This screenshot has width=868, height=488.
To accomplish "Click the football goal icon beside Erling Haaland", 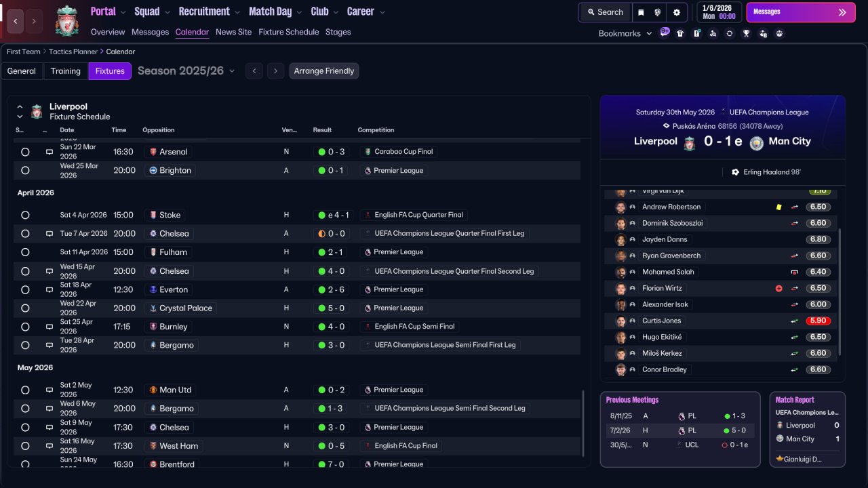I will (735, 172).
